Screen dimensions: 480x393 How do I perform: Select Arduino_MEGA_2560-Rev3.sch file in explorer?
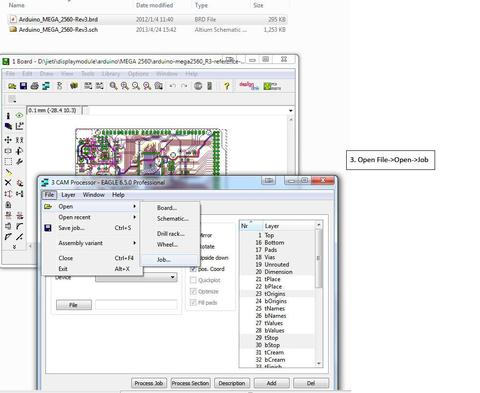coord(147,29)
